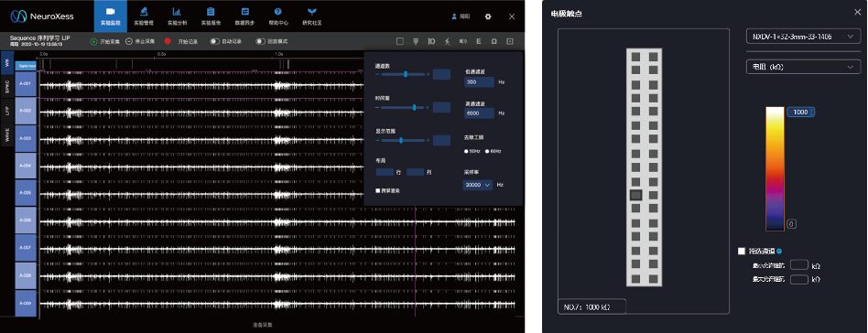Click the blue info icon beside the electrode dialog checkbox
868x333 pixels.
[x=779, y=252]
